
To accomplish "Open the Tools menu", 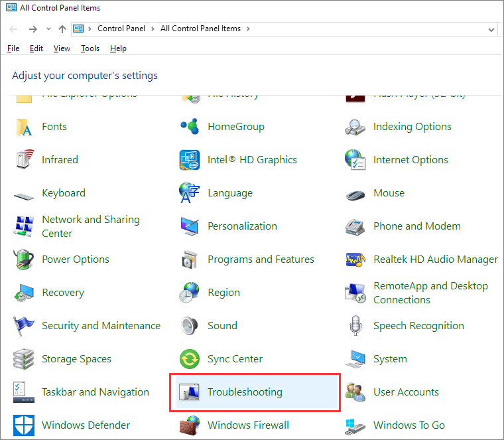I will coord(90,48).
